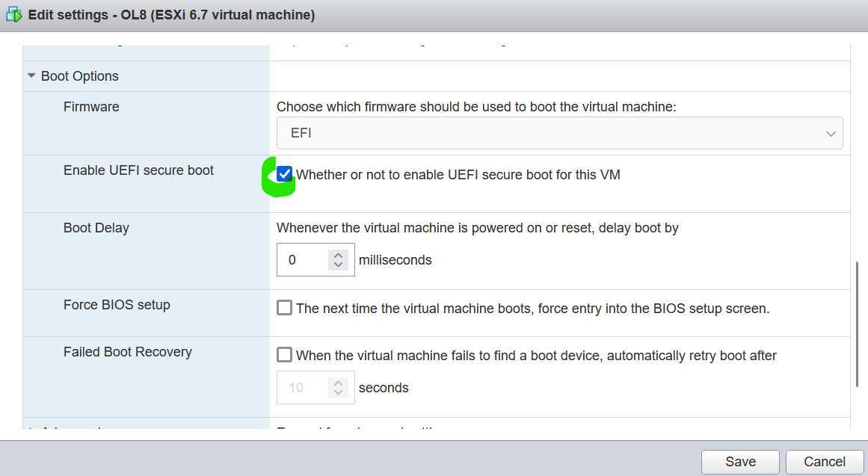Click the virtual machine icon in the title bar

point(13,15)
